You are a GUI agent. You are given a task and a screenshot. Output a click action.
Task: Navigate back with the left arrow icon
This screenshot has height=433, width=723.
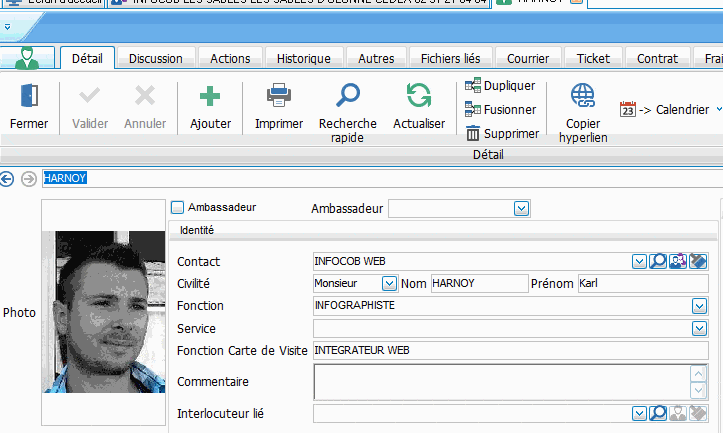tap(8, 179)
